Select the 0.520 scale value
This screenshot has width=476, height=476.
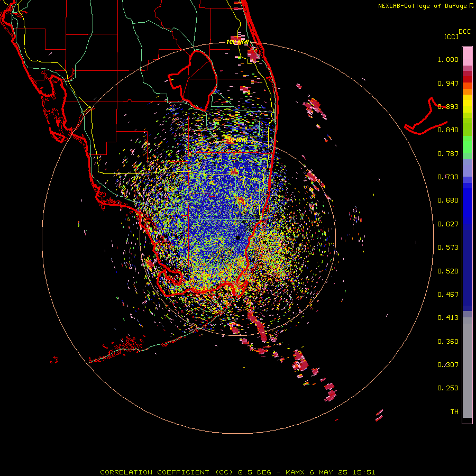point(448,271)
